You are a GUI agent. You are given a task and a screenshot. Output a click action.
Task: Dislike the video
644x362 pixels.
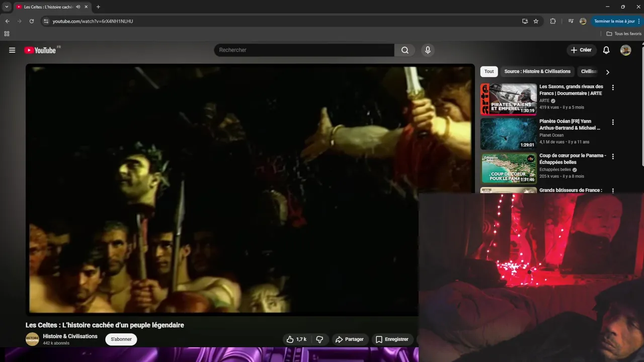point(319,339)
